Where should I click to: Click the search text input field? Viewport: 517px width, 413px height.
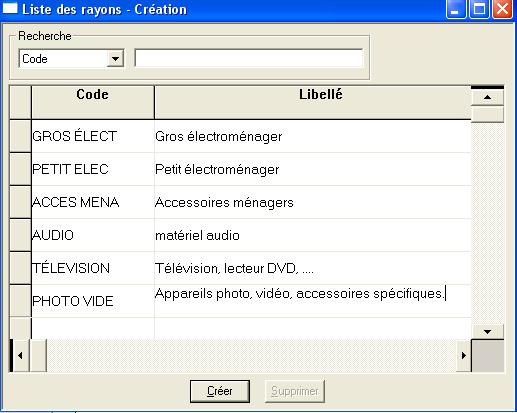249,58
